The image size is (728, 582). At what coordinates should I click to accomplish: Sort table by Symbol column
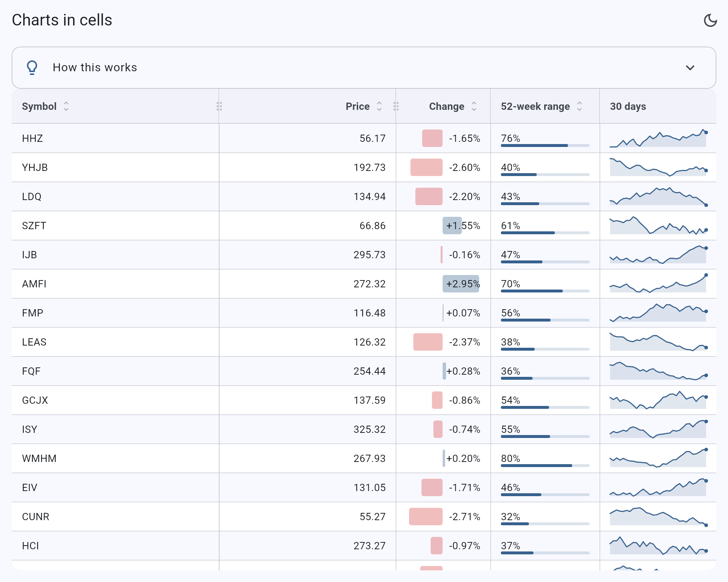coord(66,106)
